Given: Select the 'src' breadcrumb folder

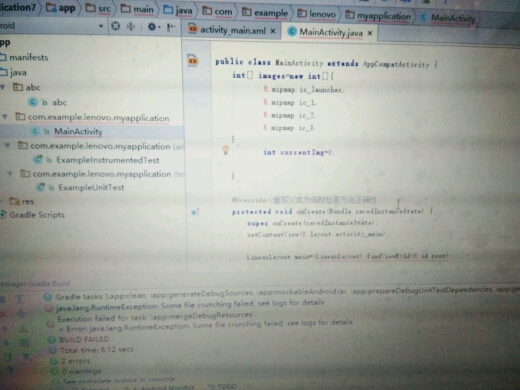Looking at the screenshot, I should (98, 8).
